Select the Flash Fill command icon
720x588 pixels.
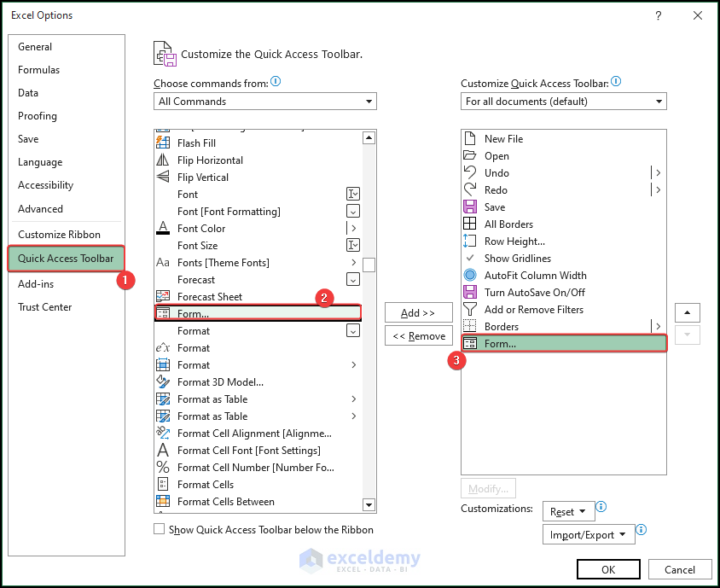pos(163,143)
